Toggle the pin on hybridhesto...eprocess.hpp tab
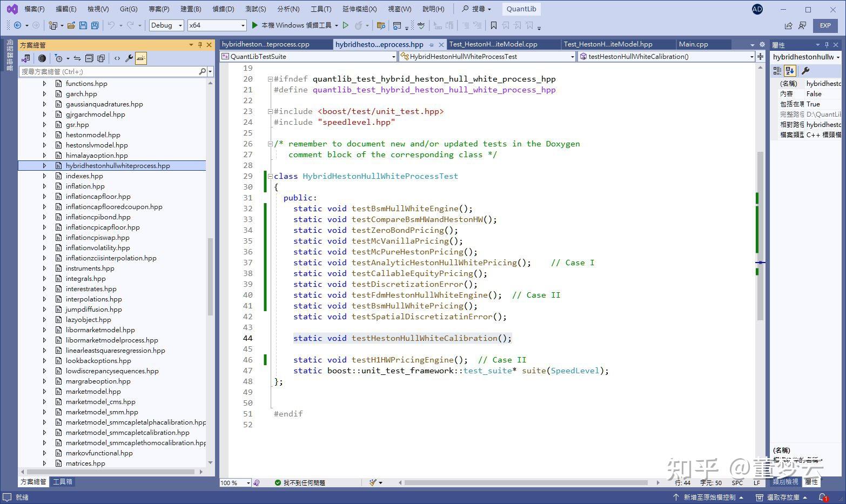846x504 pixels. (x=431, y=45)
